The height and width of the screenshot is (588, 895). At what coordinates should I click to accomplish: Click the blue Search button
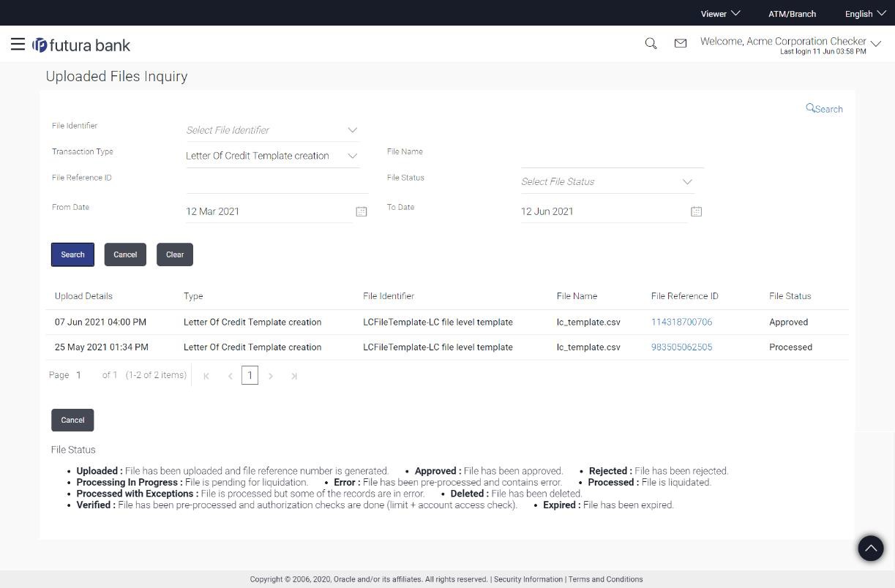72,255
